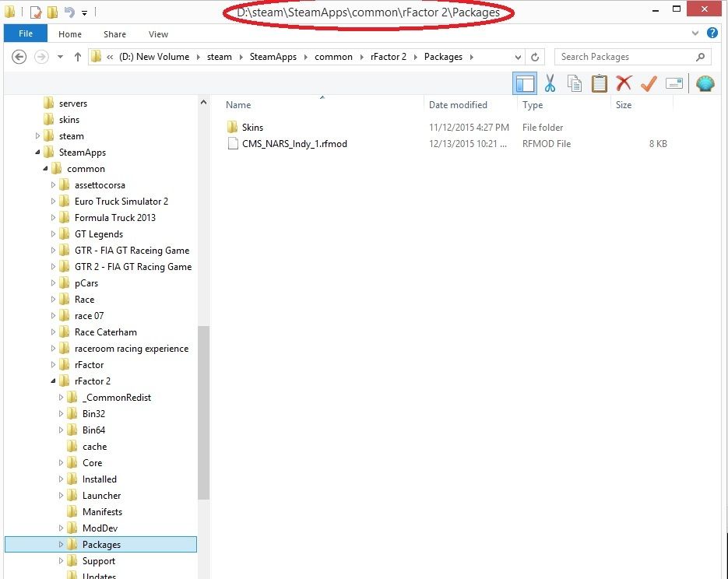The image size is (728, 579).
Task: Click the Packages breadcrumb segment
Action: click(x=443, y=57)
